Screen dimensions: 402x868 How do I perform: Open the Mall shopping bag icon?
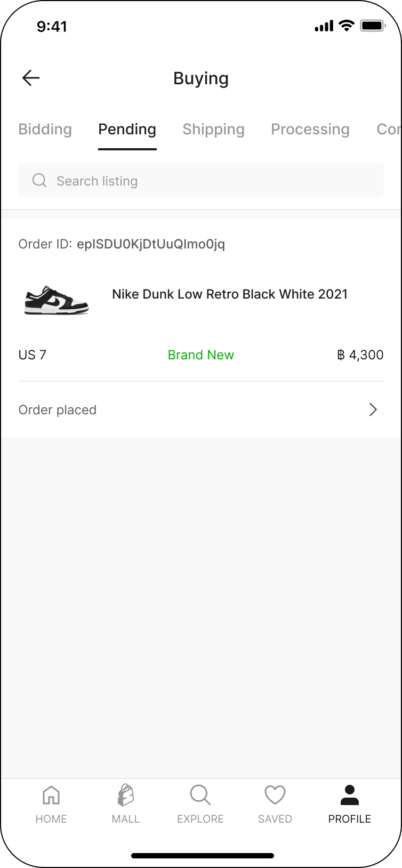click(x=126, y=795)
